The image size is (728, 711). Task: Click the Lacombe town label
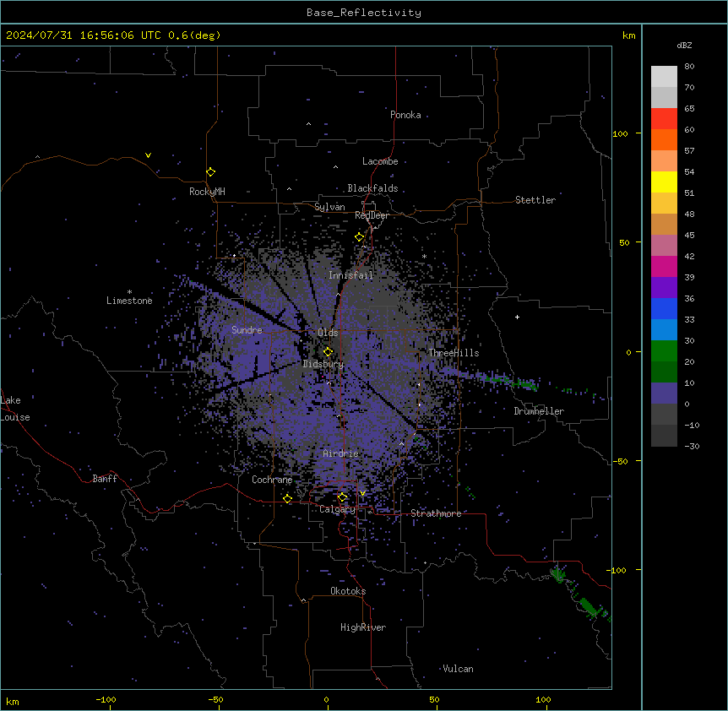[x=380, y=161]
